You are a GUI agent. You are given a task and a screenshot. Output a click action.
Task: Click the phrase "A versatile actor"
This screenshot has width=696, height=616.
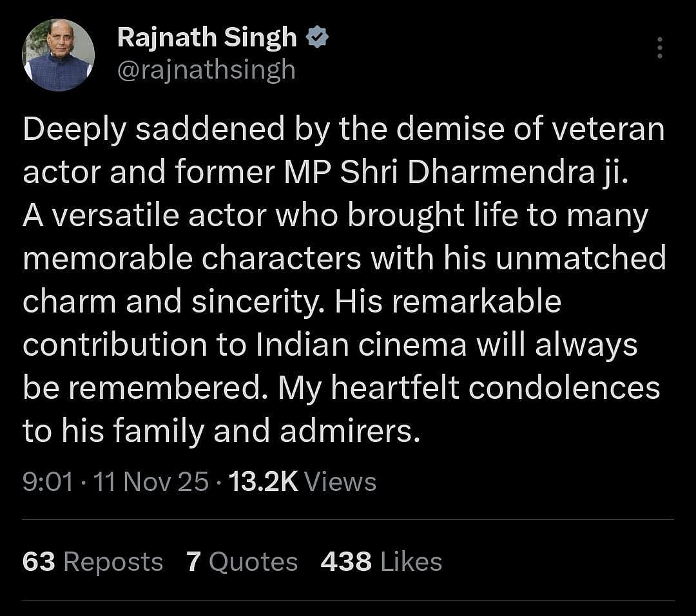click(x=143, y=216)
